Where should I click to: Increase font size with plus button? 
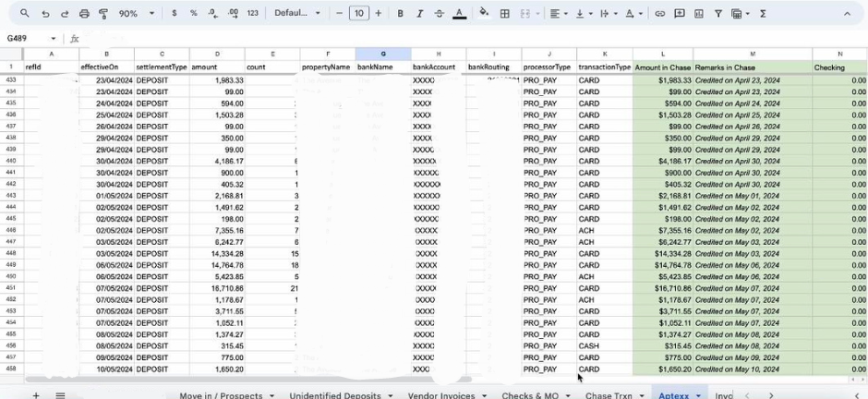(x=378, y=13)
